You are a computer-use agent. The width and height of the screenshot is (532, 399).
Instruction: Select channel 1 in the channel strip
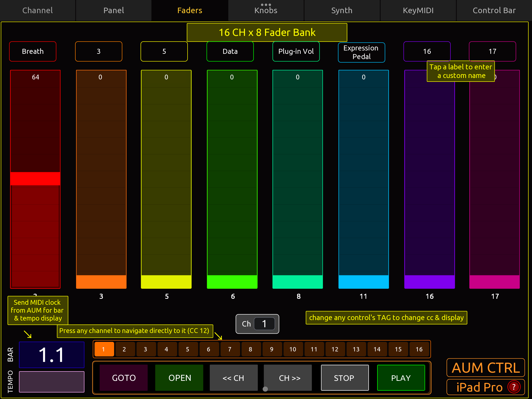click(104, 349)
